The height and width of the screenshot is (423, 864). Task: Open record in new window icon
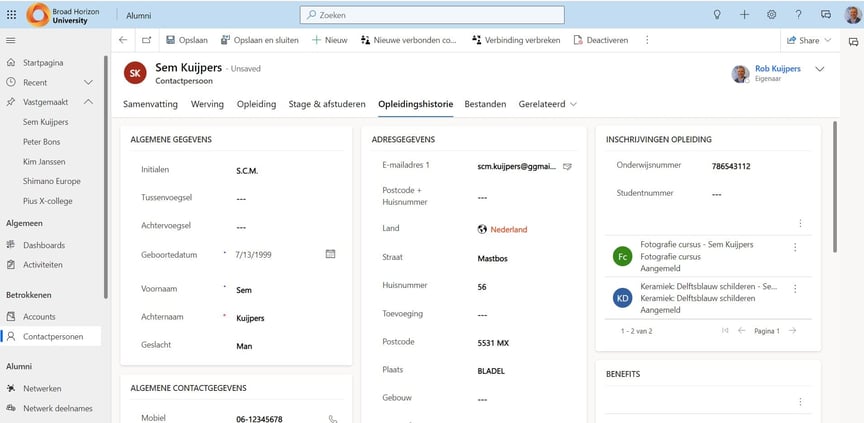click(x=146, y=40)
